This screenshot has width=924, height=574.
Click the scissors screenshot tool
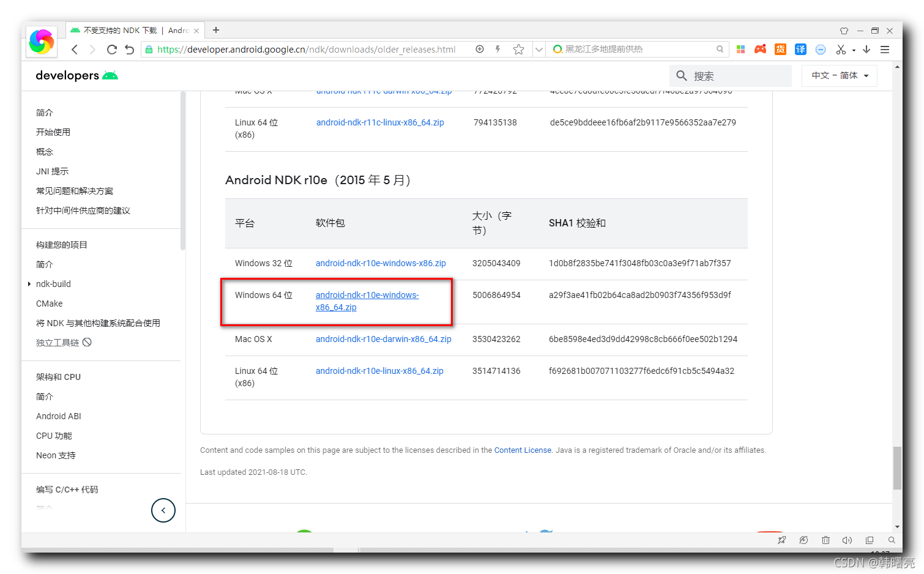pyautogui.click(x=841, y=50)
